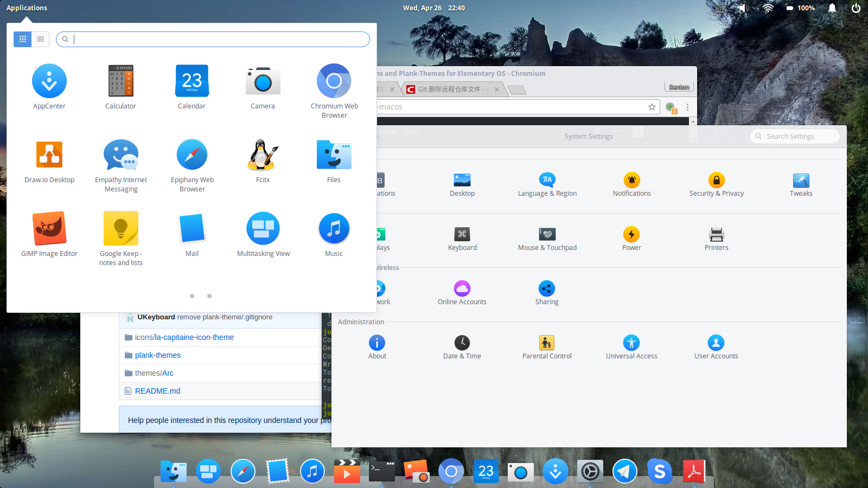Screen dimensions: 868x488
Task: Launch GIMP Image Editor
Action: (49, 234)
